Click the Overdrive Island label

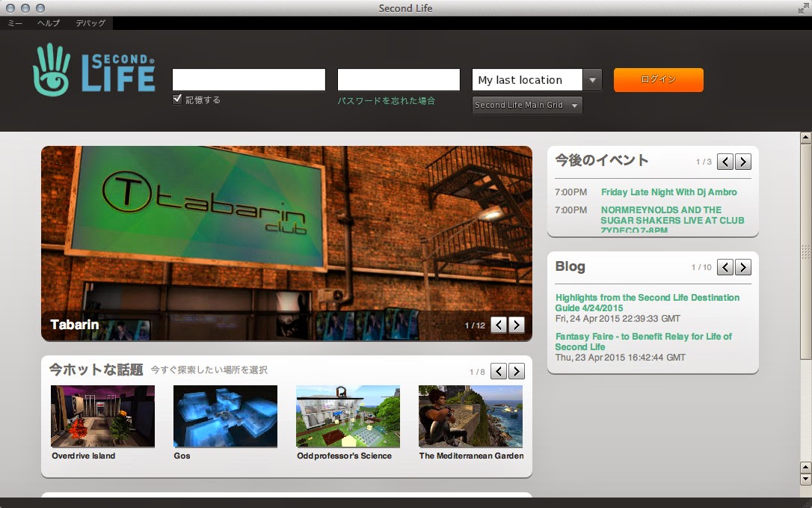[x=84, y=456]
